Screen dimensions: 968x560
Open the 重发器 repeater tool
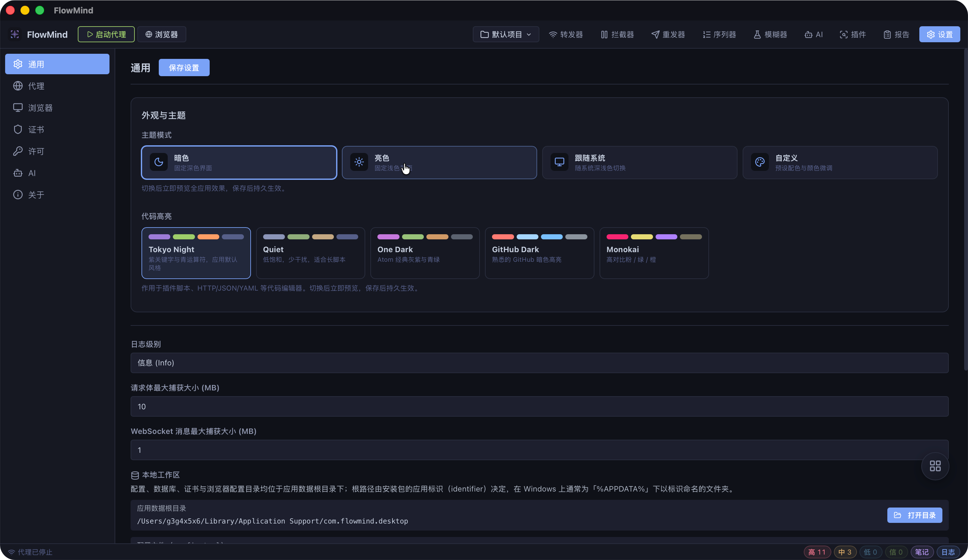[668, 35]
